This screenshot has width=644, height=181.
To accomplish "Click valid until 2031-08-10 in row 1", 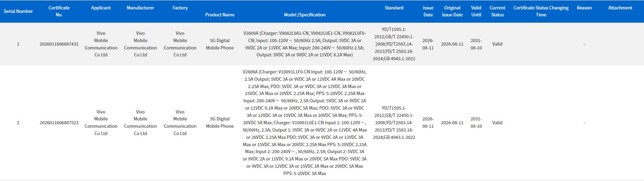I will (476, 44).
